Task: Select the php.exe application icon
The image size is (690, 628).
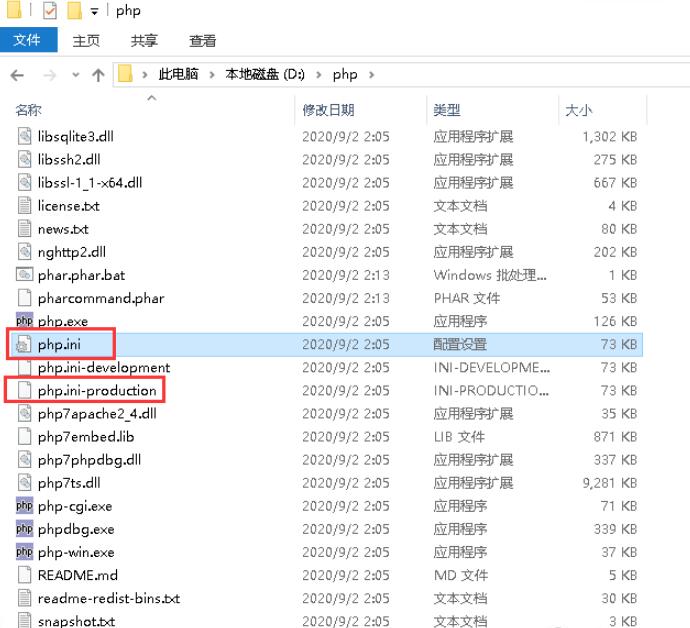Action: (24, 321)
